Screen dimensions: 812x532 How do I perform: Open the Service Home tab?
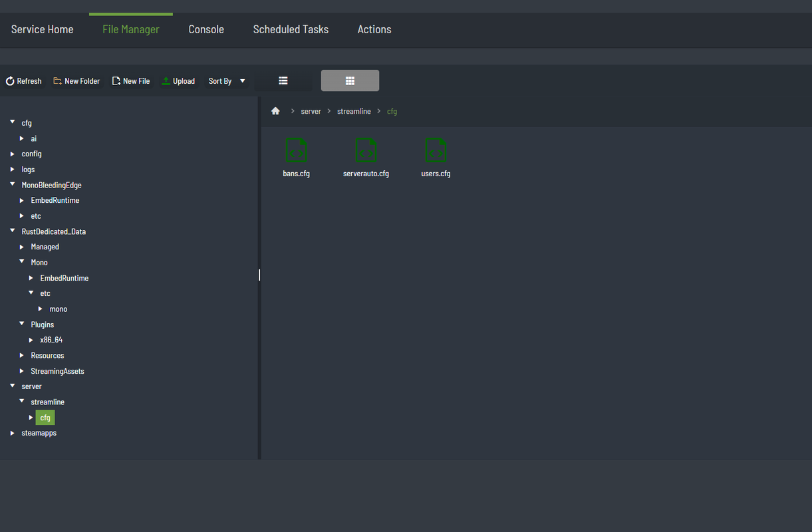click(43, 29)
